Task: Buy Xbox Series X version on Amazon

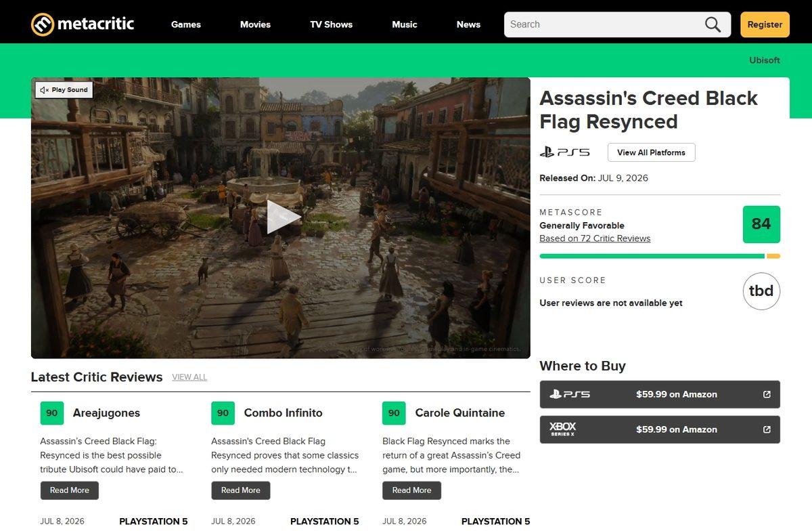Action: pyautogui.click(x=660, y=429)
